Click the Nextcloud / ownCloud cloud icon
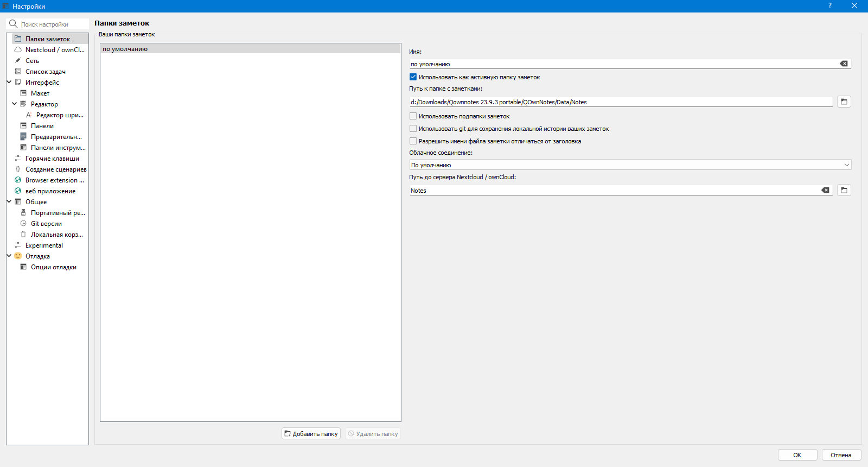The image size is (868, 467). [18, 49]
